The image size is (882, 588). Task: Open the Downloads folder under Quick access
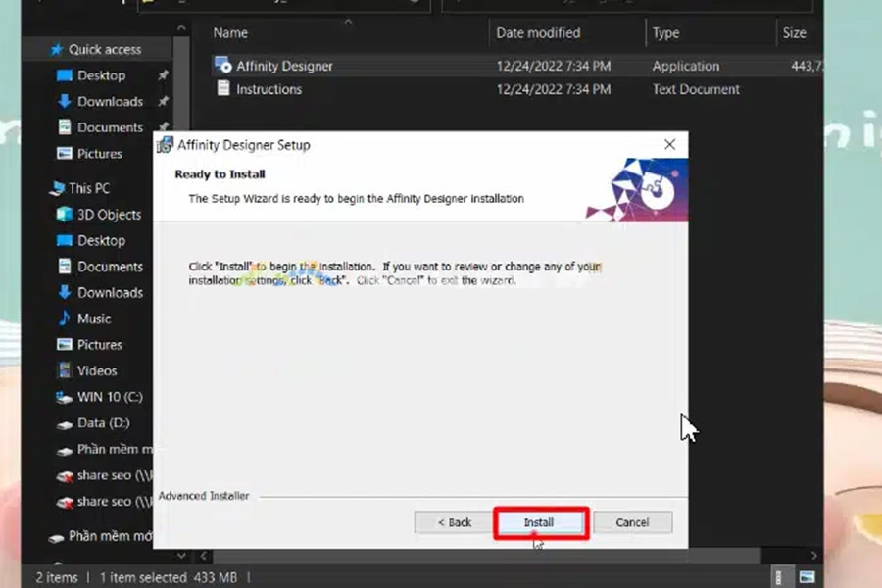pyautogui.click(x=110, y=101)
